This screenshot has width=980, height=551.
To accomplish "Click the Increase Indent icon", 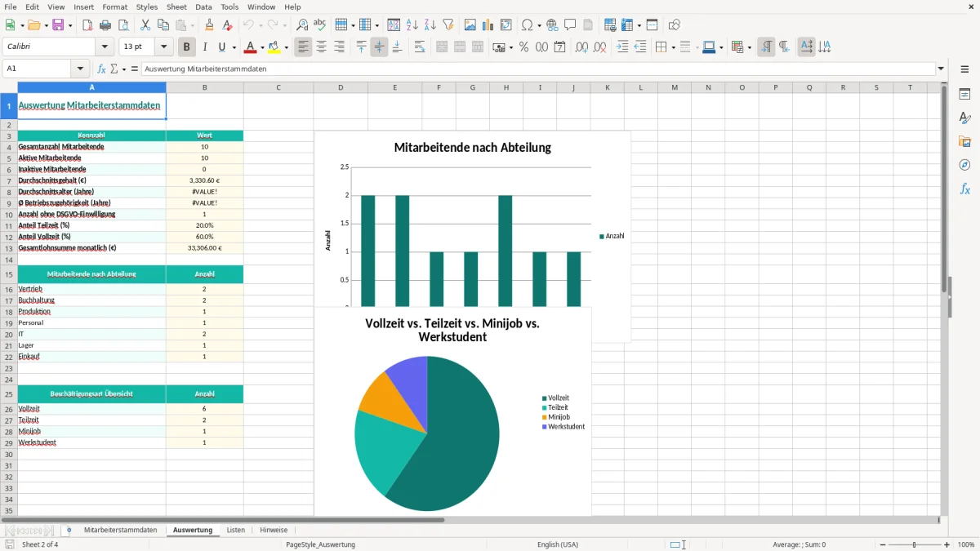I will (622, 47).
